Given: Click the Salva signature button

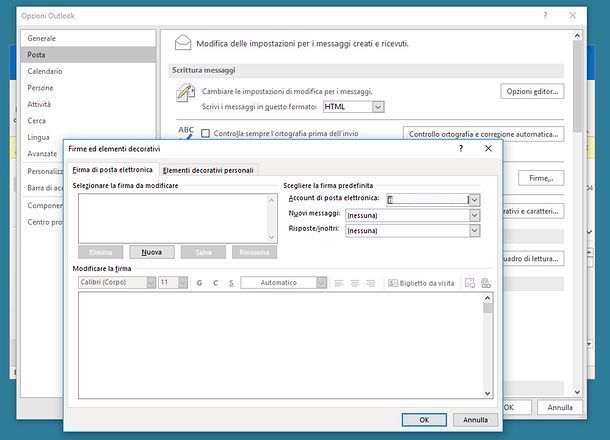Looking at the screenshot, I should (x=203, y=252).
